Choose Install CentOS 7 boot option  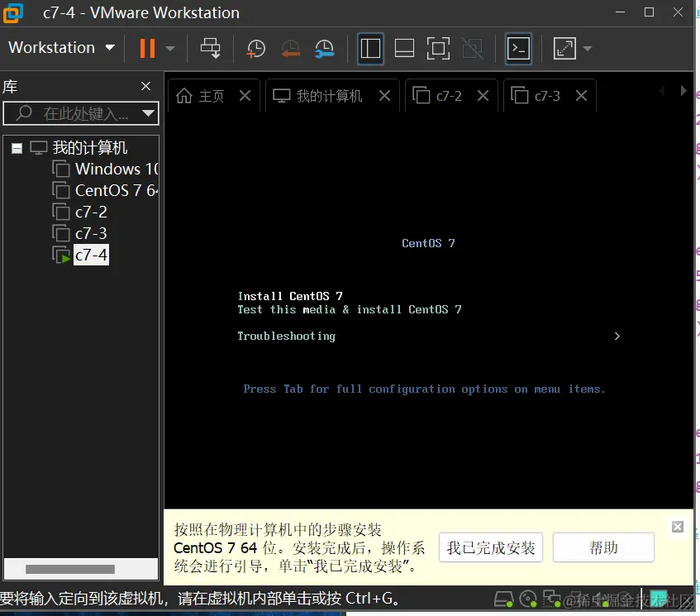[290, 296]
